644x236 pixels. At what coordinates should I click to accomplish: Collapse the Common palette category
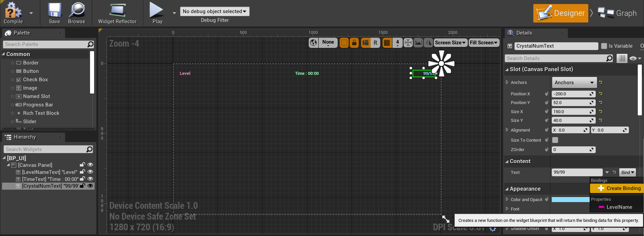tap(4, 54)
